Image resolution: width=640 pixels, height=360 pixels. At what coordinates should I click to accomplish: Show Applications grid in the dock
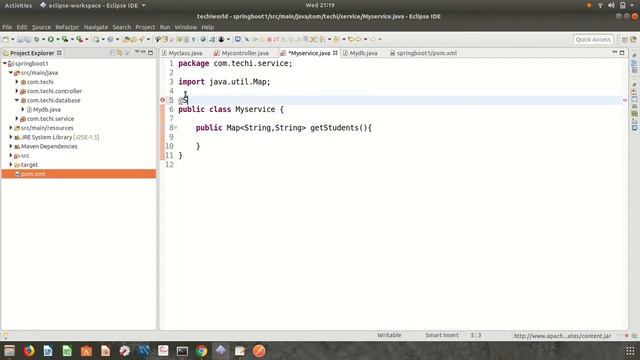click(630, 351)
